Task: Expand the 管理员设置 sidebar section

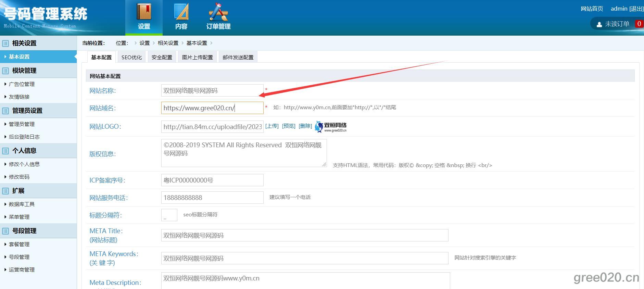Action: point(27,111)
